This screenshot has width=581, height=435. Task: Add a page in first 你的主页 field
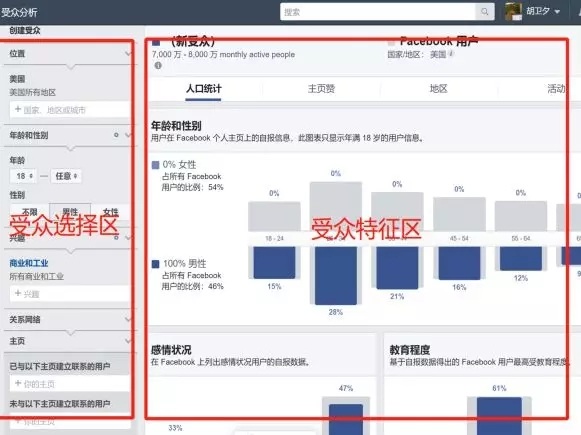pyautogui.click(x=70, y=384)
